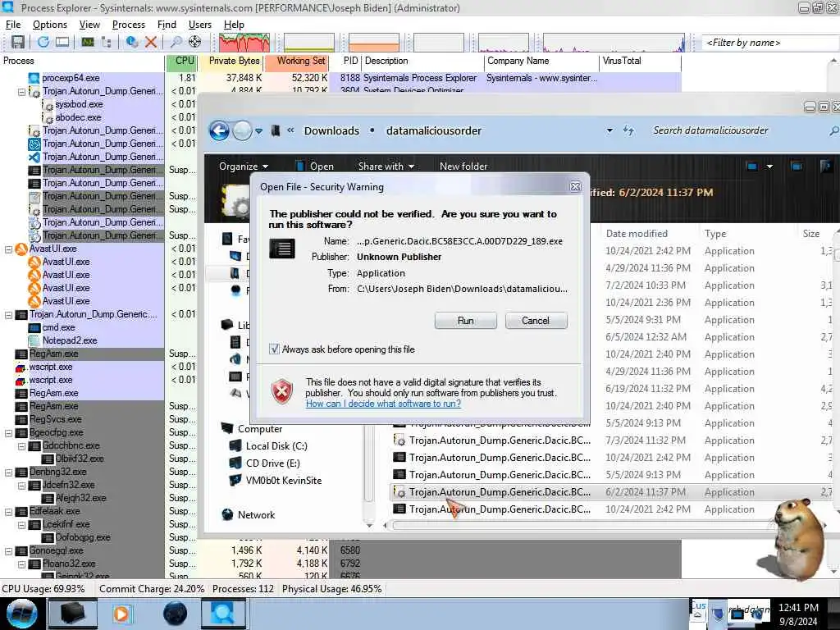The height and width of the screenshot is (630, 840).
Task: Open the File menu
Action: tap(13, 25)
